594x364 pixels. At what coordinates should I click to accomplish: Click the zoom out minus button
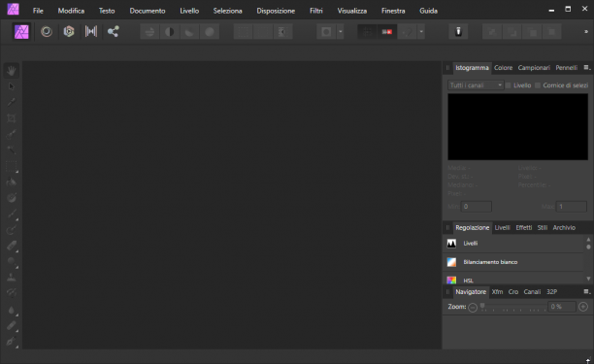(x=473, y=307)
